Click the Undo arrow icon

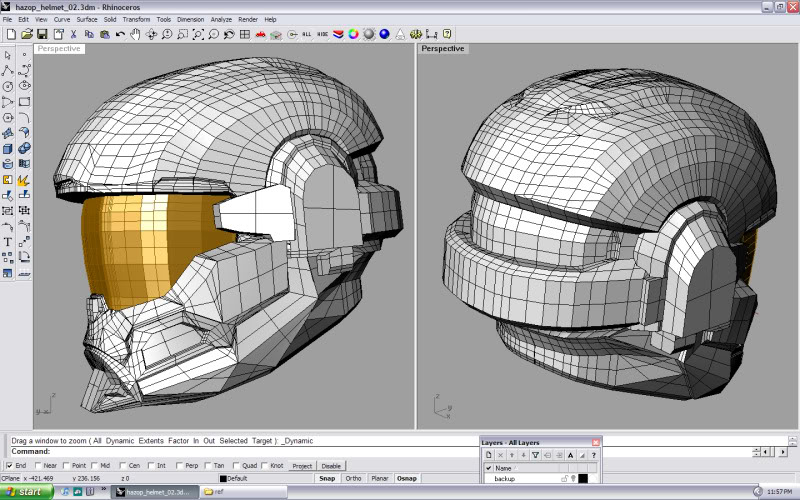click(x=120, y=34)
